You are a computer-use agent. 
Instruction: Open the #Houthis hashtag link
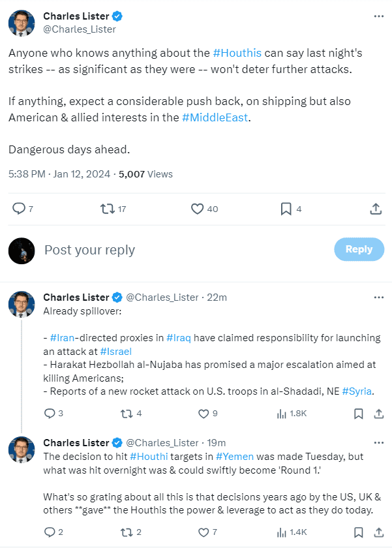coord(237,52)
